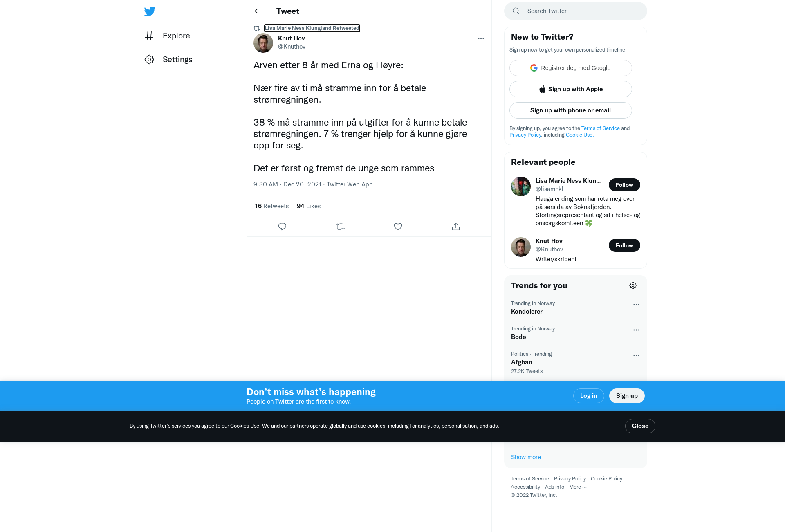Open Explore from the sidebar
Image resolution: width=785 pixels, height=532 pixels.
(167, 36)
